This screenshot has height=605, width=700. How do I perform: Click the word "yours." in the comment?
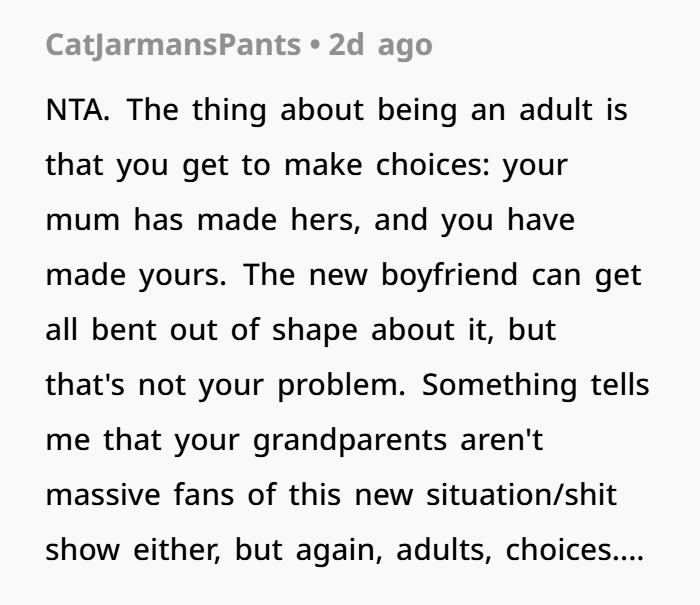(x=182, y=277)
